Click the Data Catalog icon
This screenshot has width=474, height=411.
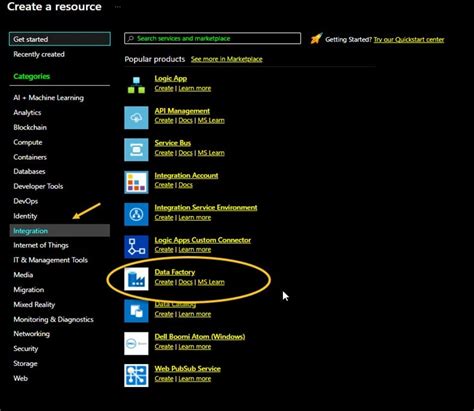click(136, 311)
